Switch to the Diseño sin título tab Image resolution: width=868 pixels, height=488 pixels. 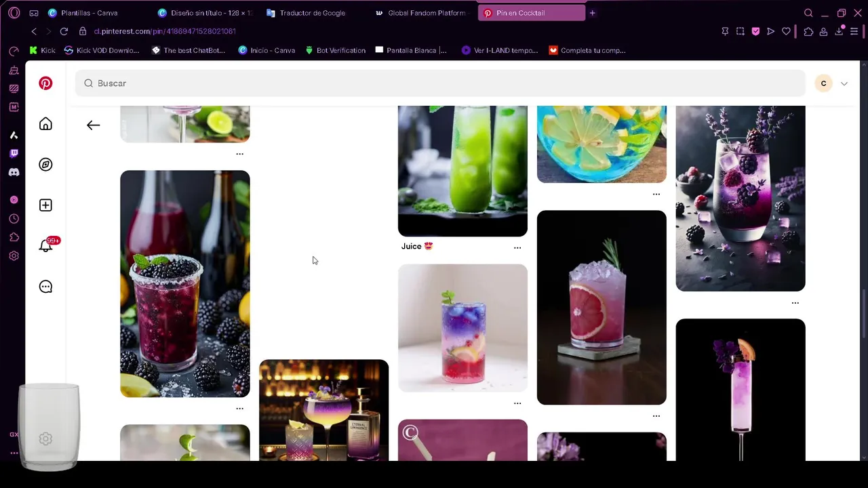[x=205, y=13]
